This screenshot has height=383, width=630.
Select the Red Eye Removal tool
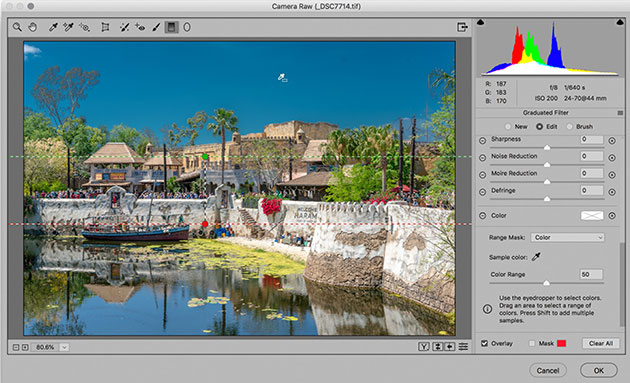click(140, 27)
